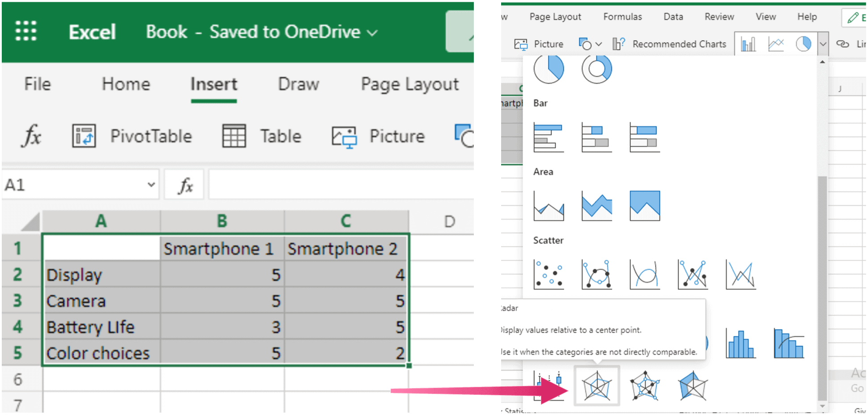This screenshot has width=868, height=415.
Task: Click column B header
Action: [x=222, y=221]
